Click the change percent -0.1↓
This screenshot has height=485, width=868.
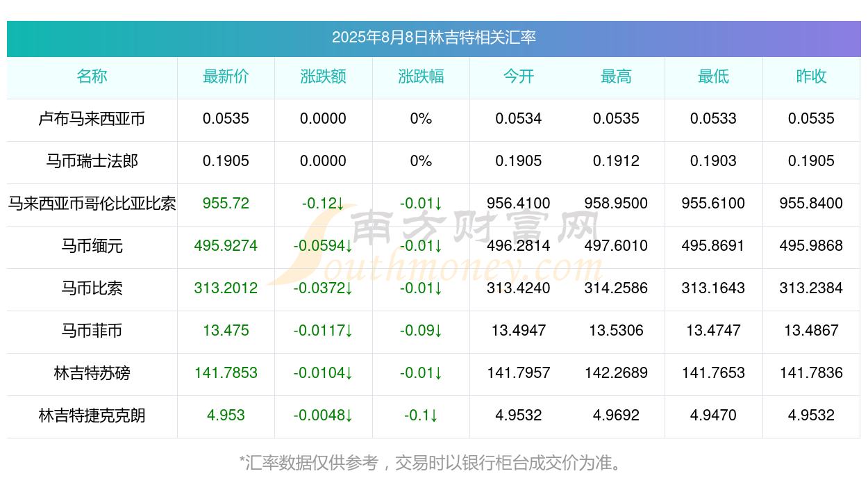tap(421, 416)
